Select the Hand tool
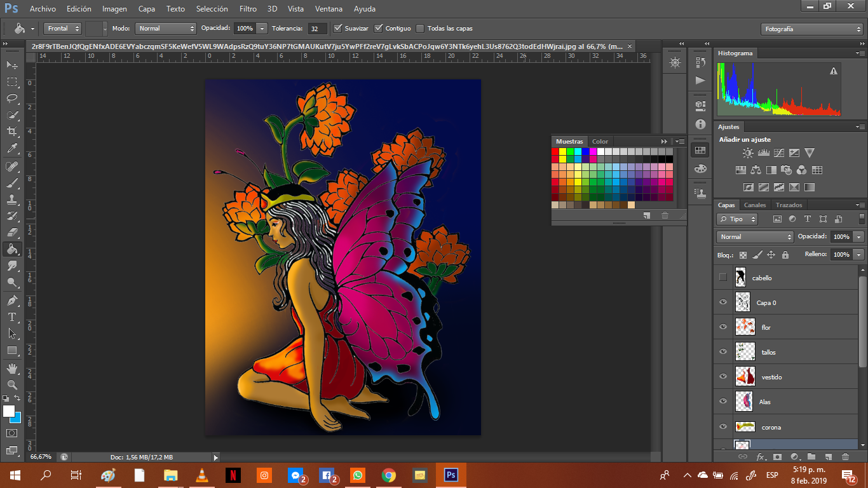Screen dimensions: 868x488 coord(12,368)
